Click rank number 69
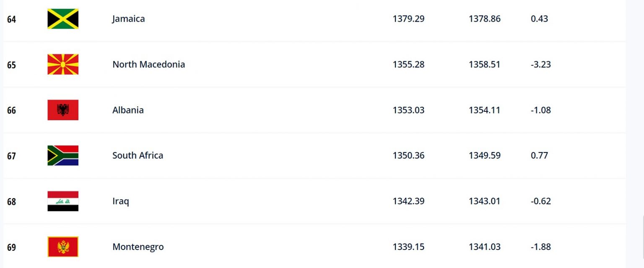The height and width of the screenshot is (268, 644). [x=11, y=247]
